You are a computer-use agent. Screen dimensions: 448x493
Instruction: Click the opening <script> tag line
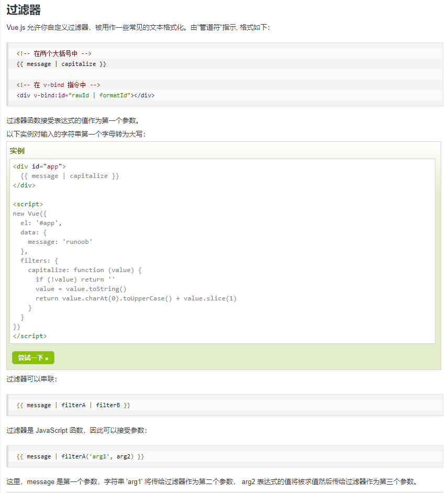(x=28, y=204)
